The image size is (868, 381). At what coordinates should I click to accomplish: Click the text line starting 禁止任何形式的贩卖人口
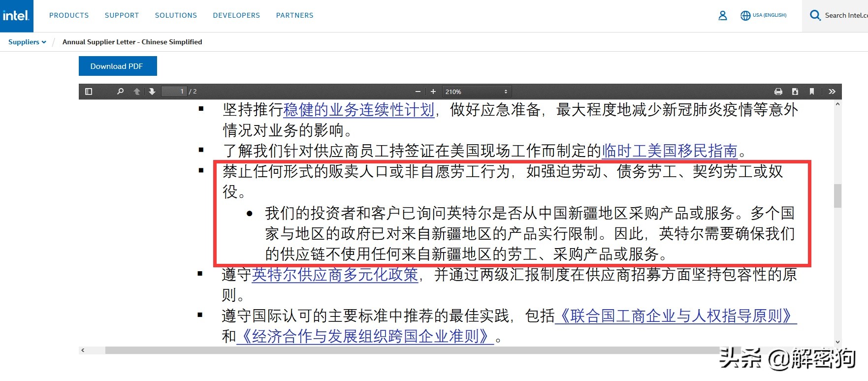click(502, 171)
